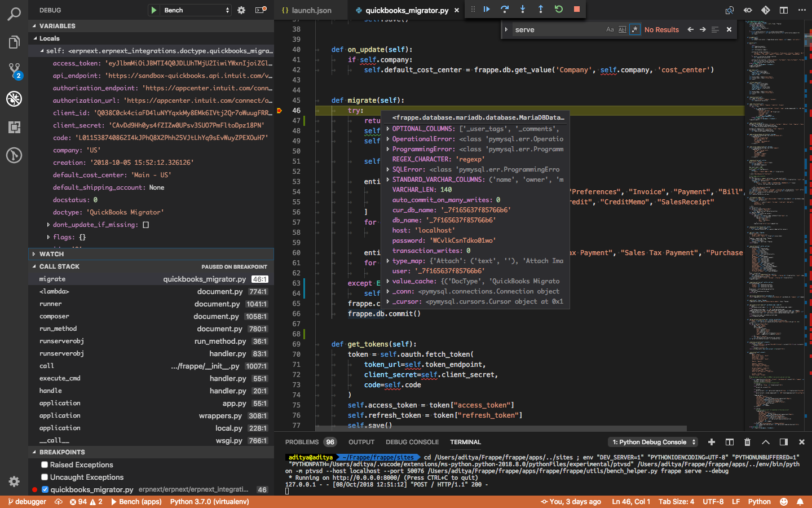Go to previous match in find widget
The image size is (812, 508).
pyautogui.click(x=690, y=29)
